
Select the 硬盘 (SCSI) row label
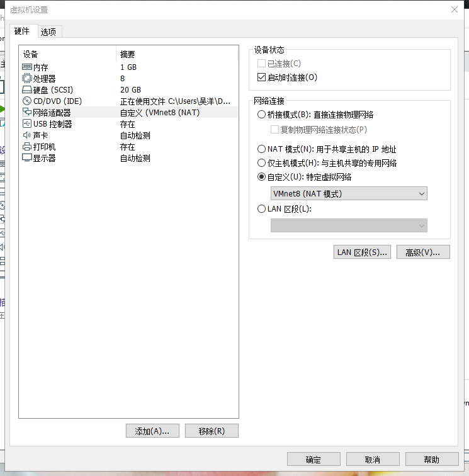pyautogui.click(x=53, y=90)
